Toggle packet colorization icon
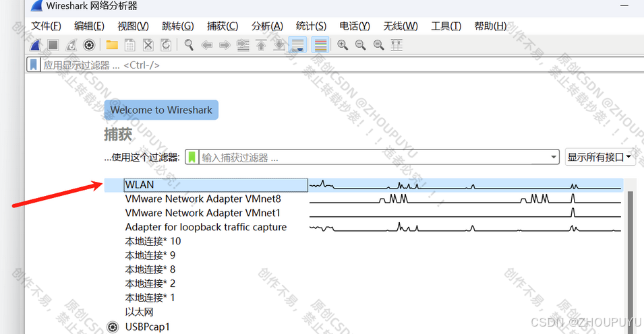The width and height of the screenshot is (644, 334). coord(320,44)
